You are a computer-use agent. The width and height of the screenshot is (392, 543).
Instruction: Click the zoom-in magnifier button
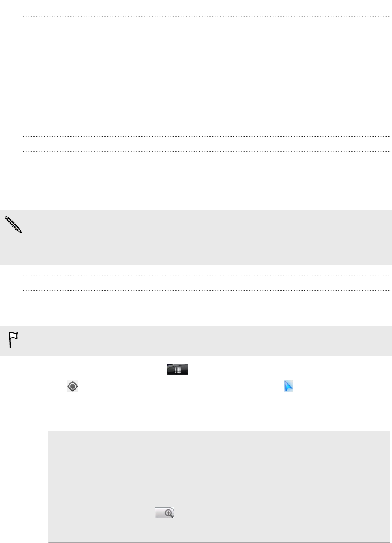coord(165,513)
